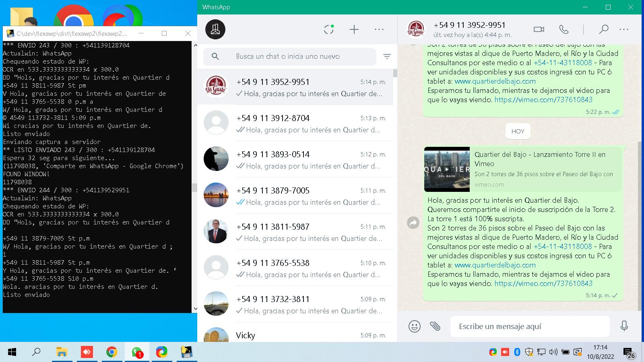Forward the Quartier del Bajo message

point(413,222)
